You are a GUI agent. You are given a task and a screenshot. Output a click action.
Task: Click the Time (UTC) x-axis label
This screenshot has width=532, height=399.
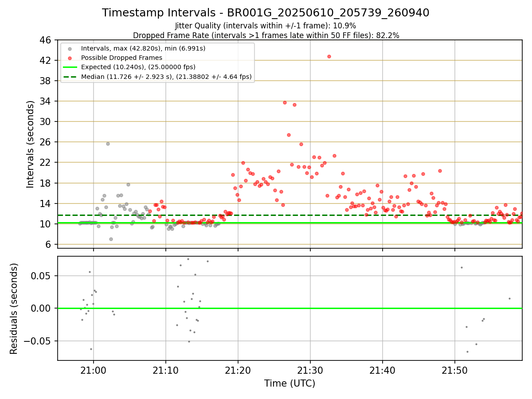click(x=289, y=383)
